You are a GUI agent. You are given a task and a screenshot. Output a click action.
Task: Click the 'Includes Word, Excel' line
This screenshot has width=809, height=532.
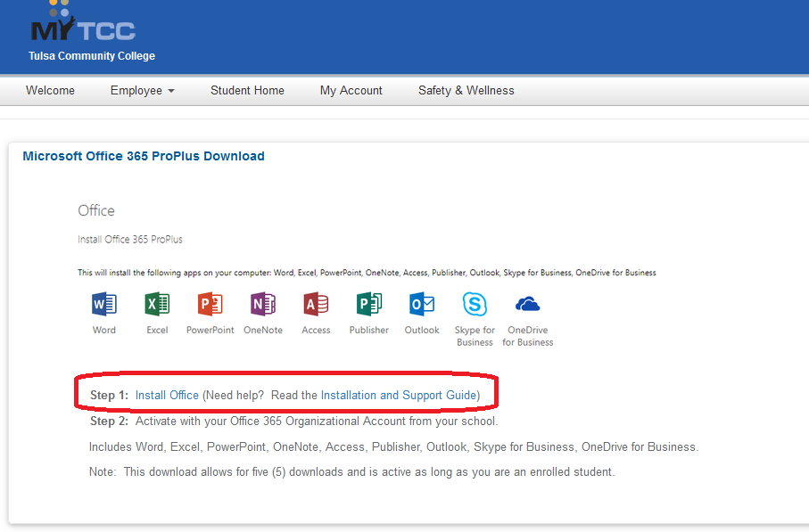tap(393, 447)
